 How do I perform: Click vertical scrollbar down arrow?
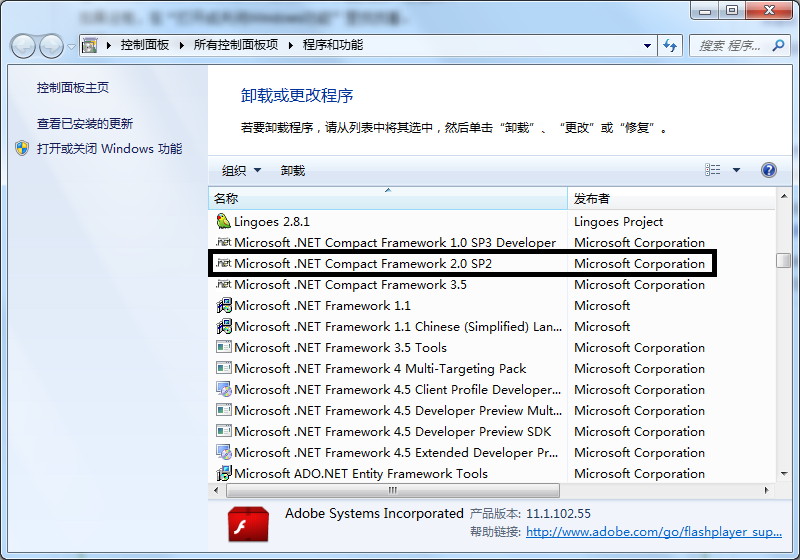(784, 474)
